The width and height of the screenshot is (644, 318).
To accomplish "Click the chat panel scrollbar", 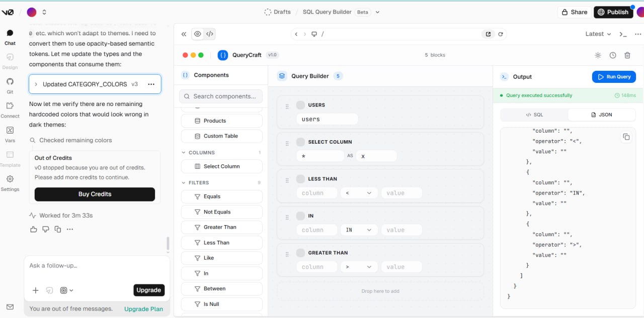I will (168, 244).
